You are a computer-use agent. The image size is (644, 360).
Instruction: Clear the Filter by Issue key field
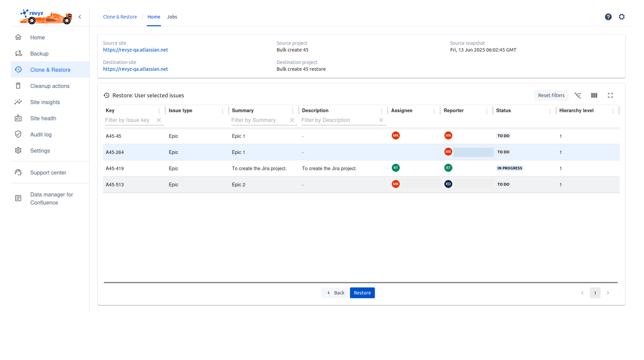click(x=159, y=120)
